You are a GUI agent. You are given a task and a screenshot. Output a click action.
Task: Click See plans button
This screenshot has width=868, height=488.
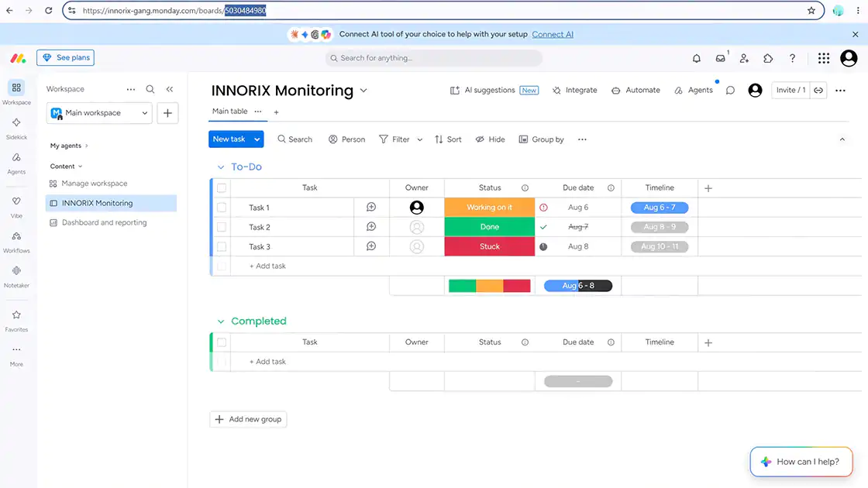click(x=65, y=57)
